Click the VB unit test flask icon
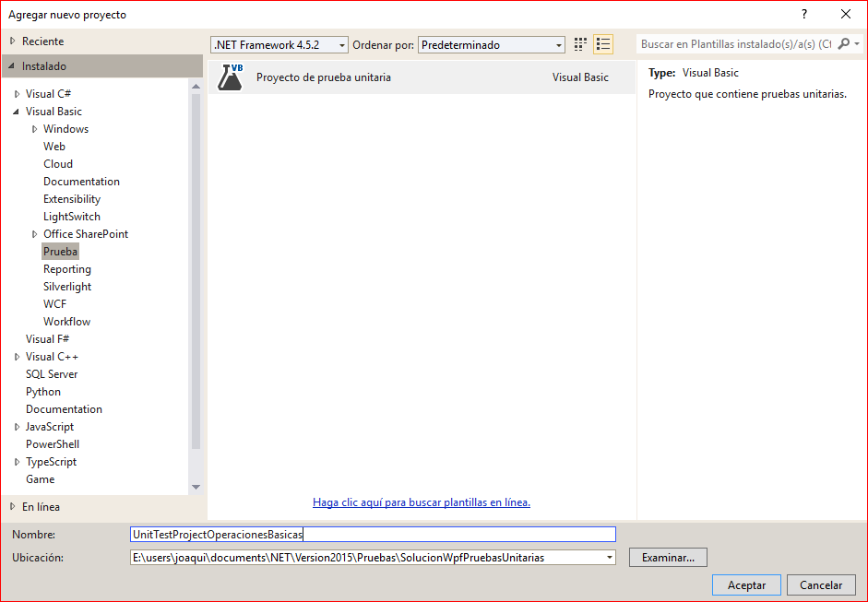The width and height of the screenshot is (868, 602). pos(231,77)
